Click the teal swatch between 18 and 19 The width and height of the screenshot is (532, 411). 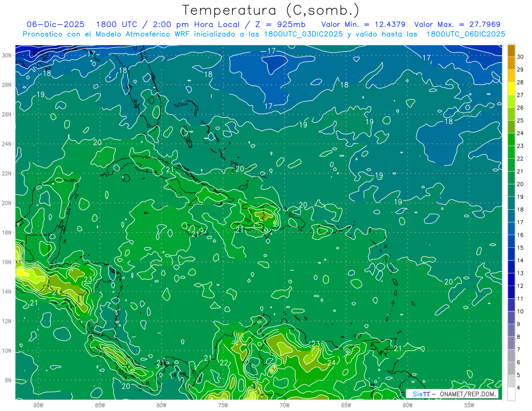click(512, 204)
